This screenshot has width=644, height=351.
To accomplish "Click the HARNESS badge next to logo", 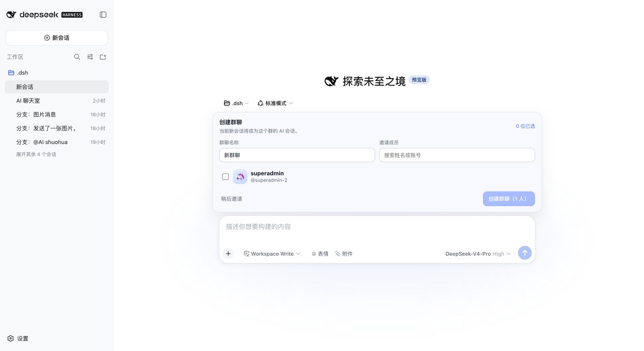I will (72, 15).
